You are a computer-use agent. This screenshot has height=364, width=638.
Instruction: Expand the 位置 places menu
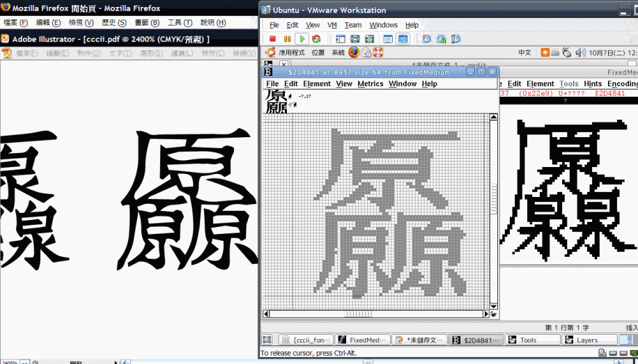(x=318, y=52)
